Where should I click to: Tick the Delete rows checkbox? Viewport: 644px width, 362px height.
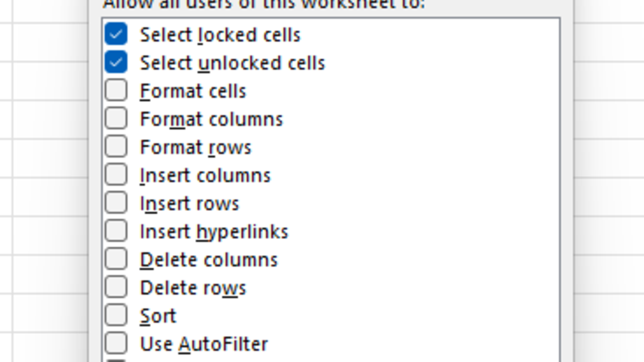116,287
